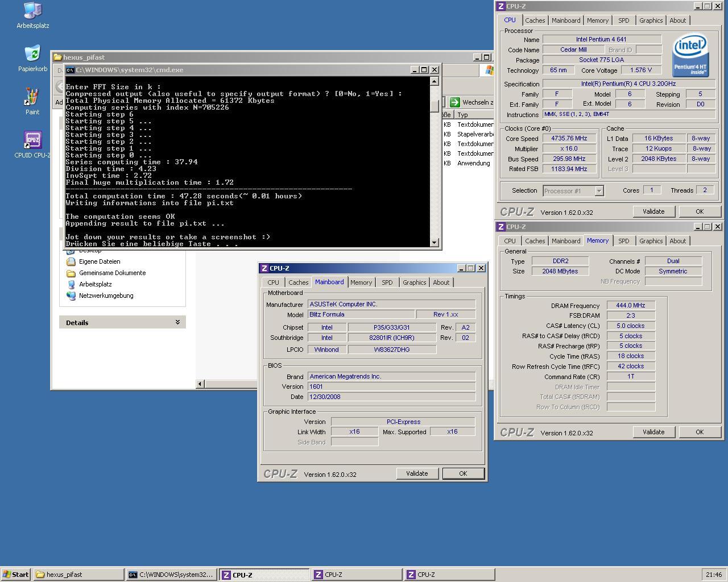
Task: Select Memory tab in CPU-Z Mainboard window
Action: [361, 282]
